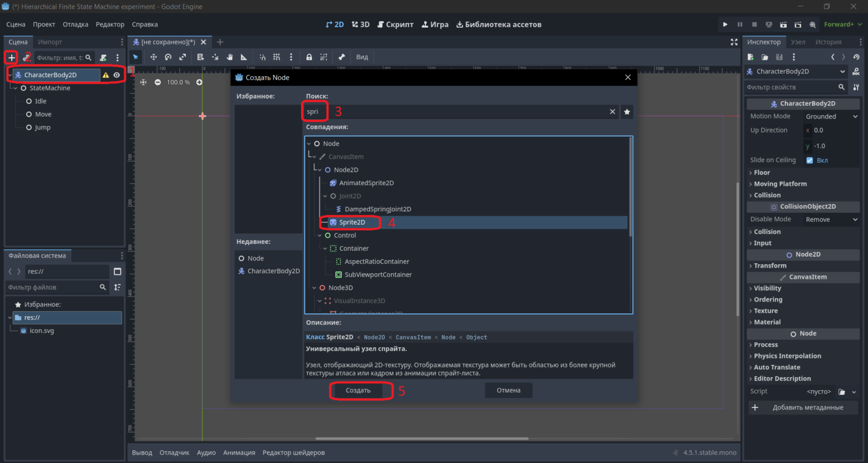Toggle split mode in file system panel
Viewport: 868px width, 463px height.
point(118,272)
